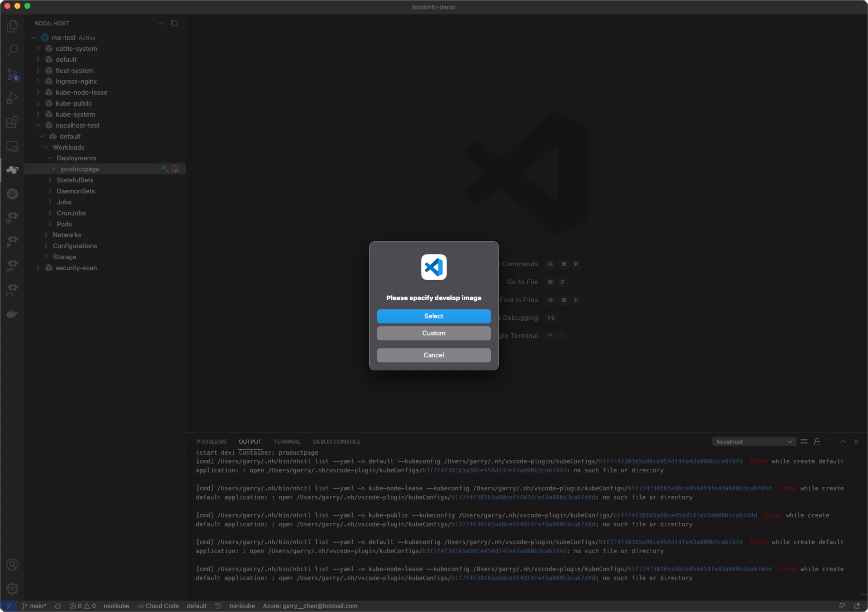This screenshot has width=868, height=612.
Task: Select the kube-public namespace row
Action: (105, 103)
